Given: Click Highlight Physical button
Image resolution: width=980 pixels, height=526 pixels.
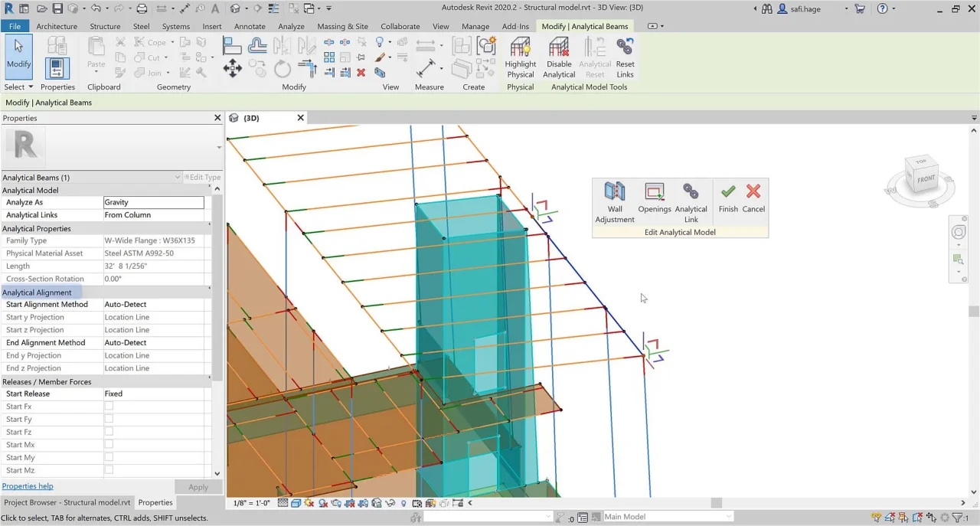Looking at the screenshot, I should (520, 58).
